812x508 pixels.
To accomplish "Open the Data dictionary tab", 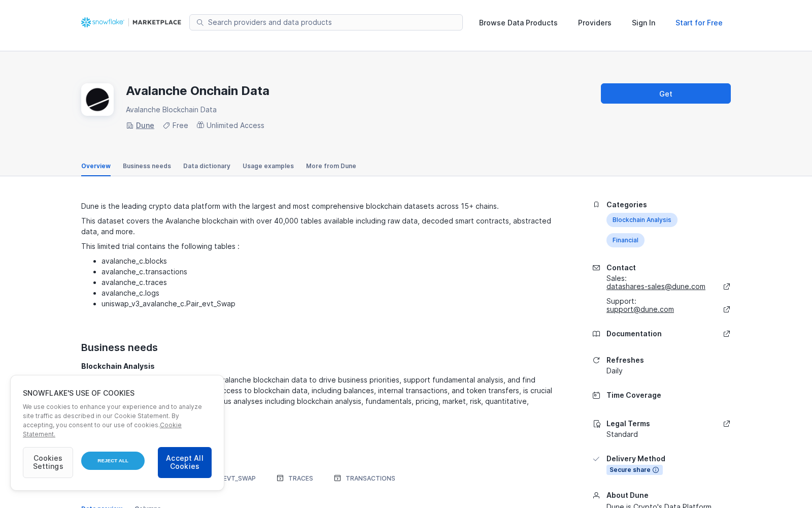I will (x=207, y=166).
